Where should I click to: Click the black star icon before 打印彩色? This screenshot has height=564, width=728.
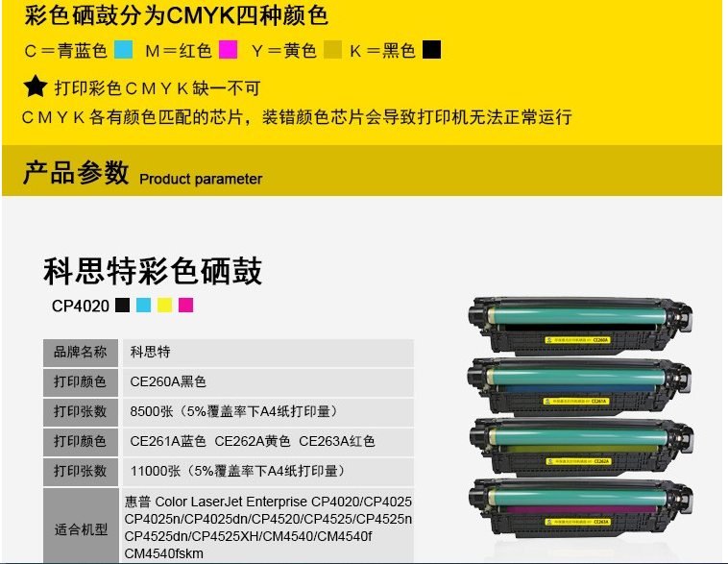(36, 86)
